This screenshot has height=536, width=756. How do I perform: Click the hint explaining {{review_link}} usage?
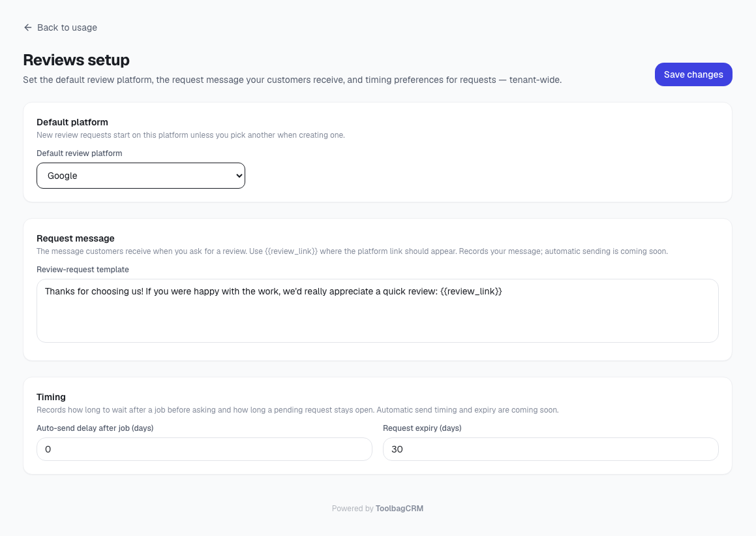tap(352, 251)
